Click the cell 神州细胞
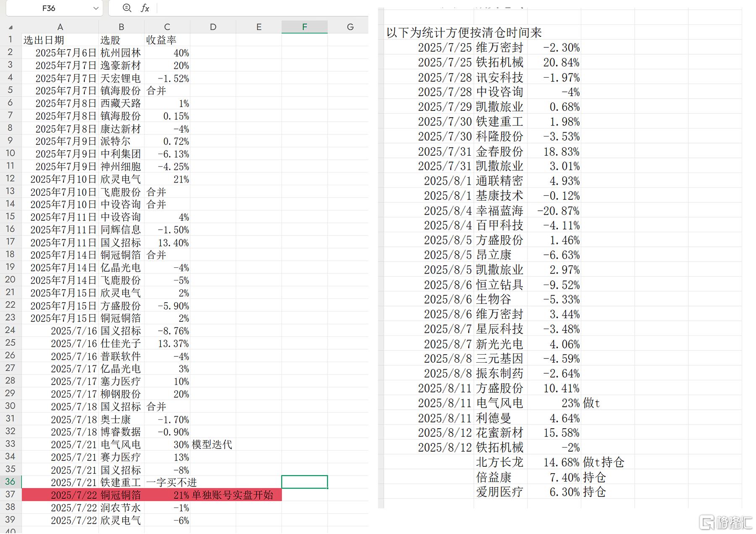Image resolution: width=756 pixels, height=534 pixels. [121, 167]
